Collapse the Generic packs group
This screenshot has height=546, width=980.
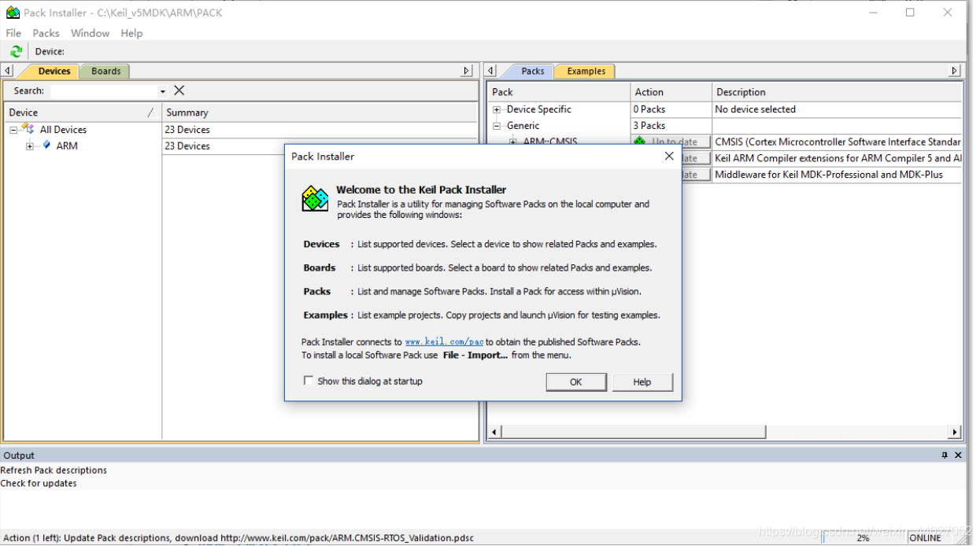(x=497, y=126)
